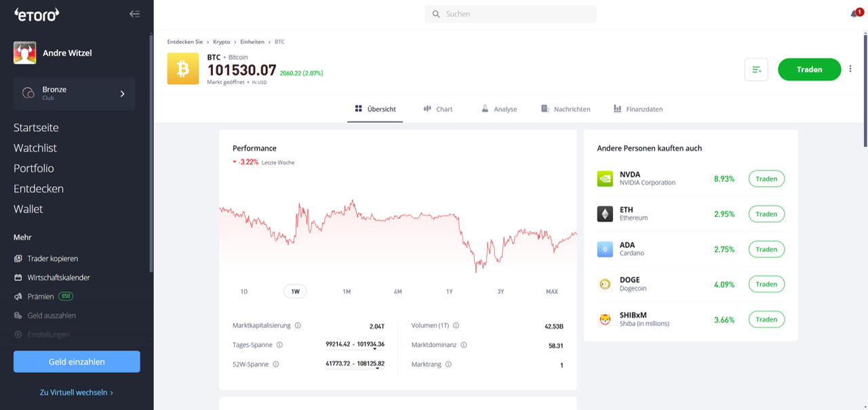868x410 pixels.
Task: Click Traden button for ADA
Action: tap(766, 249)
